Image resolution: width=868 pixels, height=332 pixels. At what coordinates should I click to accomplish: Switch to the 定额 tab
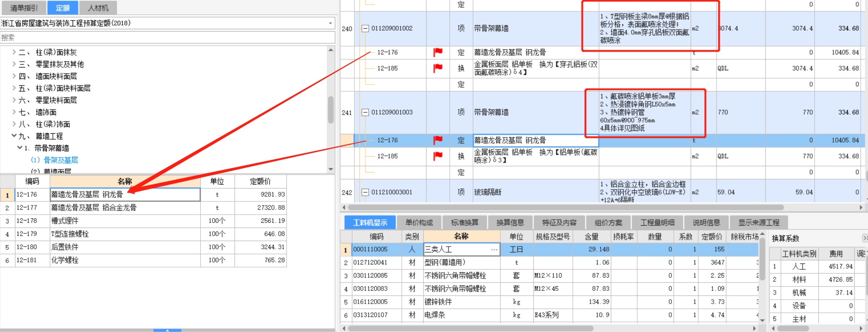click(62, 8)
